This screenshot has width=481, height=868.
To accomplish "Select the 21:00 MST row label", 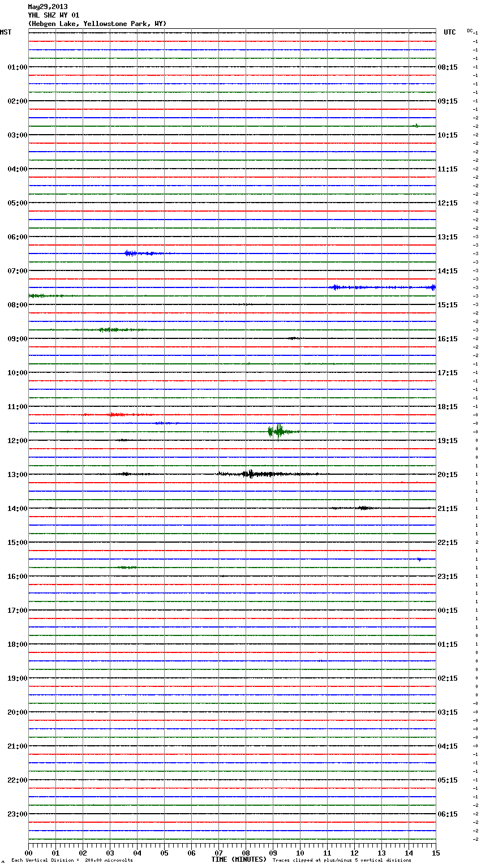I will (18, 746).
